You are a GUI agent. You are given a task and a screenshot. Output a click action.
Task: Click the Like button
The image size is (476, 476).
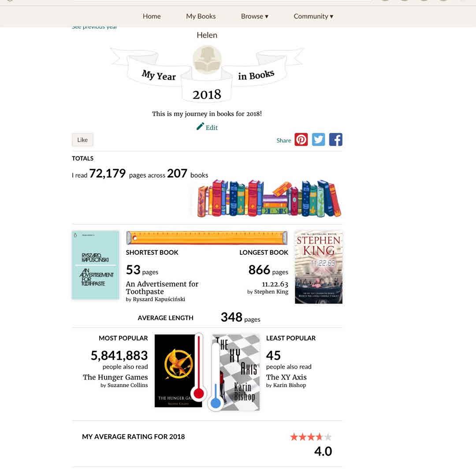click(82, 140)
